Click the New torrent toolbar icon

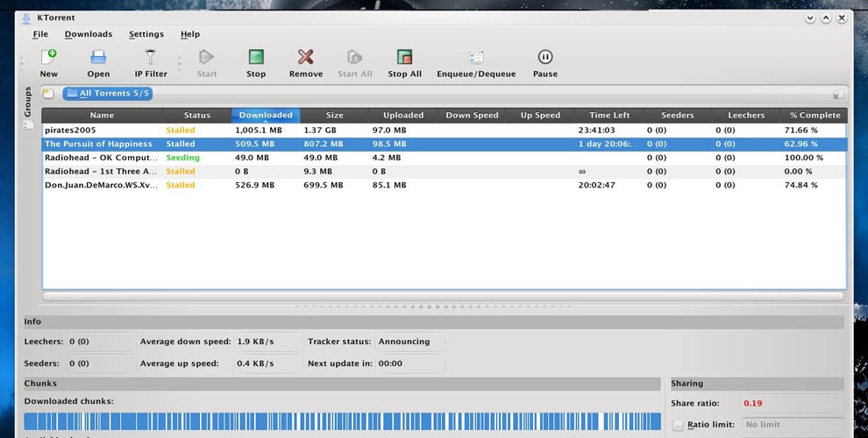(49, 58)
